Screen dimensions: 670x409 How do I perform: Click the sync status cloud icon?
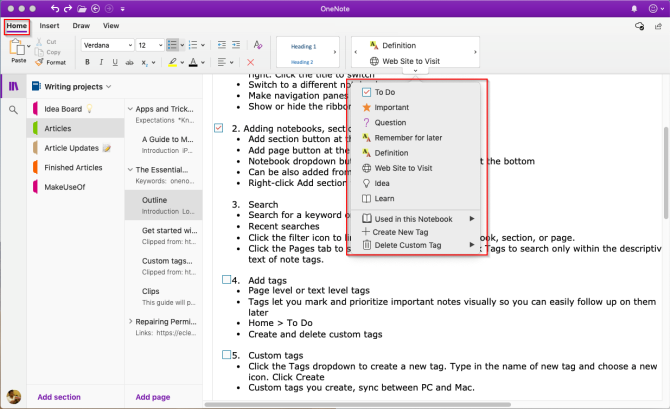[639, 26]
